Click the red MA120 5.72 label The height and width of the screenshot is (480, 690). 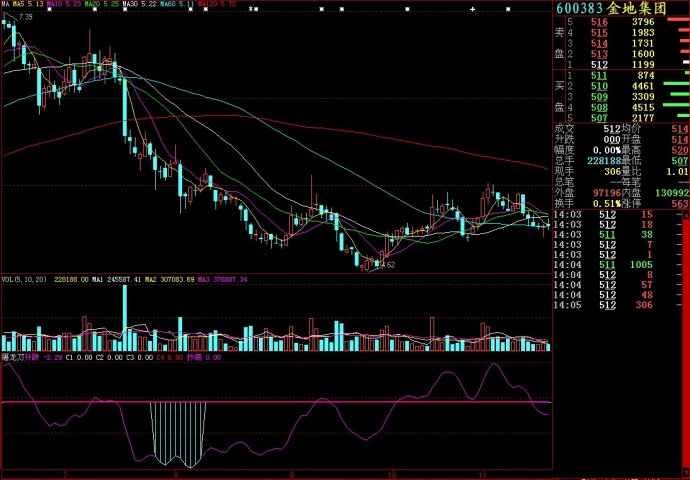217,4
